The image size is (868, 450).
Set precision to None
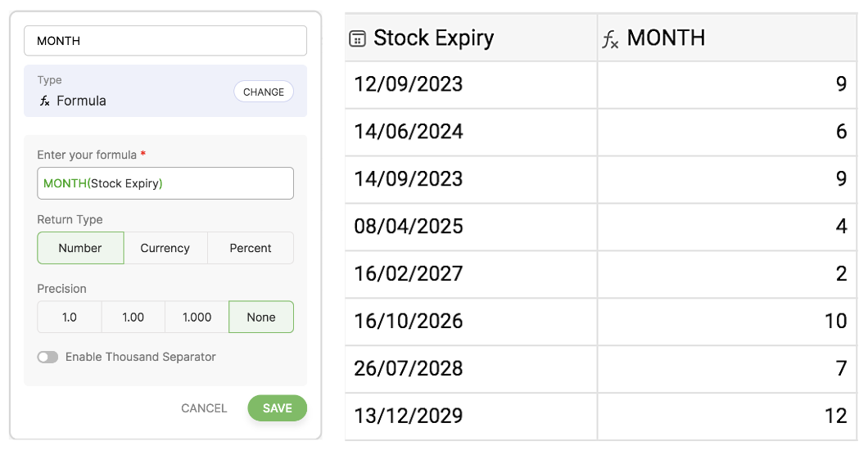(x=261, y=317)
